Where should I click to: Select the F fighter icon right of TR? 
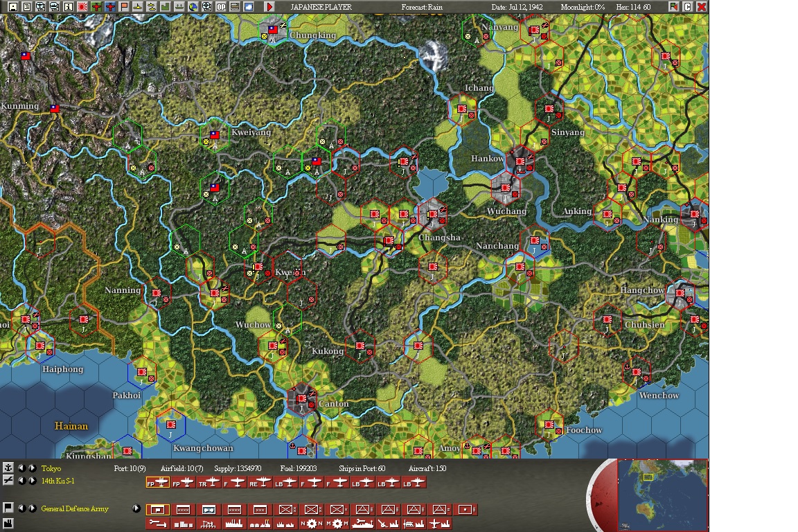[235, 483]
